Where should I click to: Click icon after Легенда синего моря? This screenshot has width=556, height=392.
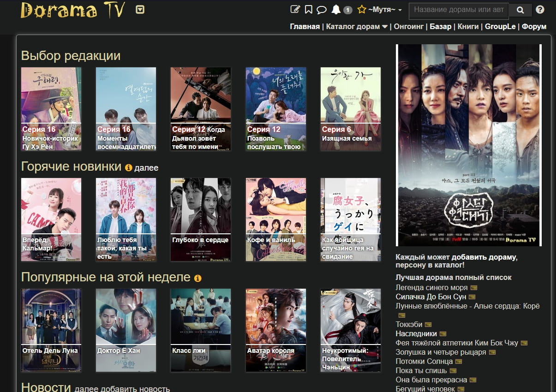pos(474,288)
